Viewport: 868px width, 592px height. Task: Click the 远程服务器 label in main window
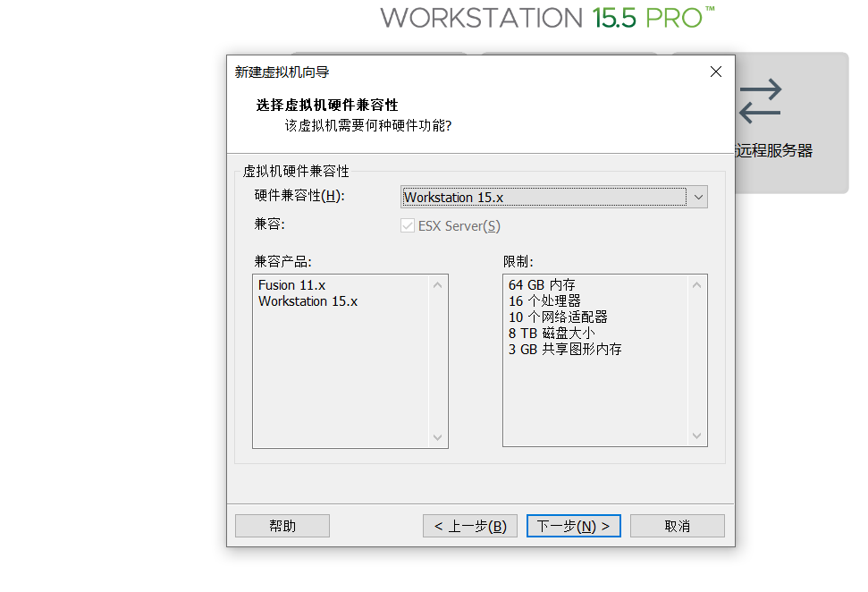tap(774, 150)
